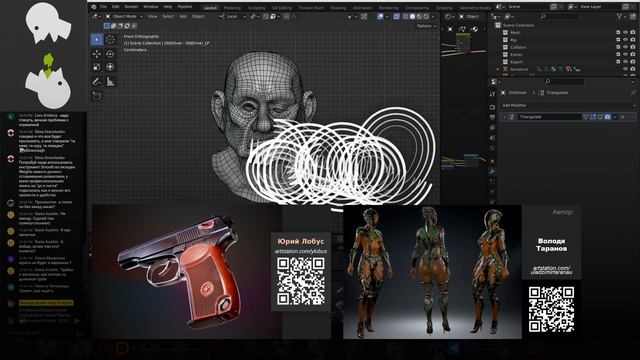Activate the Scale tool
This screenshot has width=640, height=360.
(97, 67)
